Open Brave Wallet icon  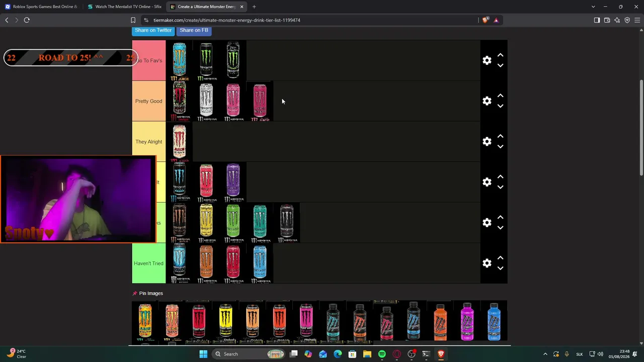click(607, 20)
